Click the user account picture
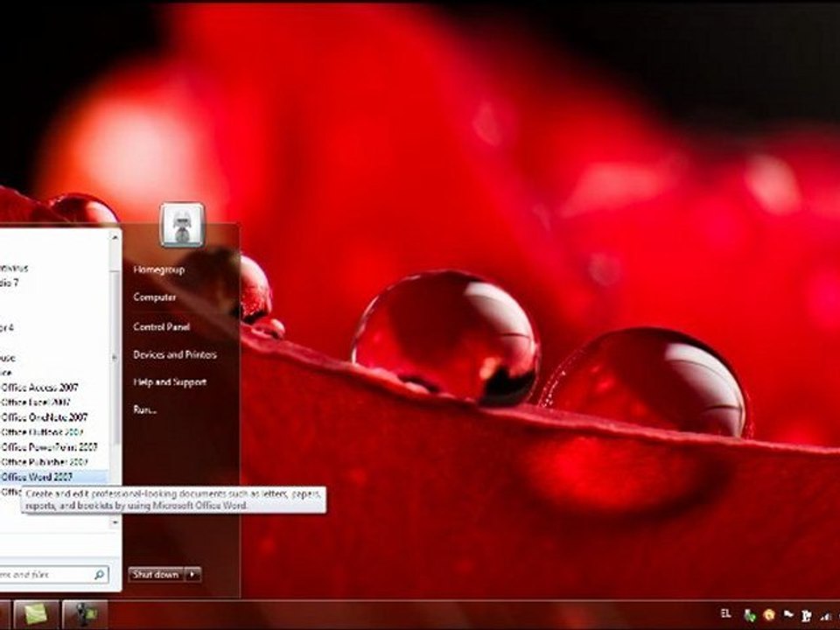The height and width of the screenshot is (630, 840). pos(182,225)
